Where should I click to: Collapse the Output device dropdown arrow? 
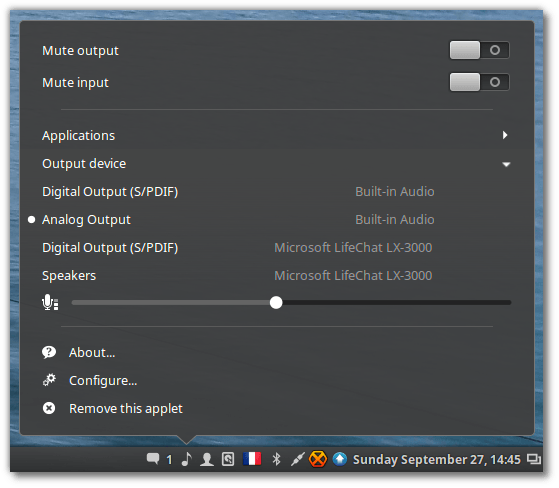pyautogui.click(x=506, y=164)
